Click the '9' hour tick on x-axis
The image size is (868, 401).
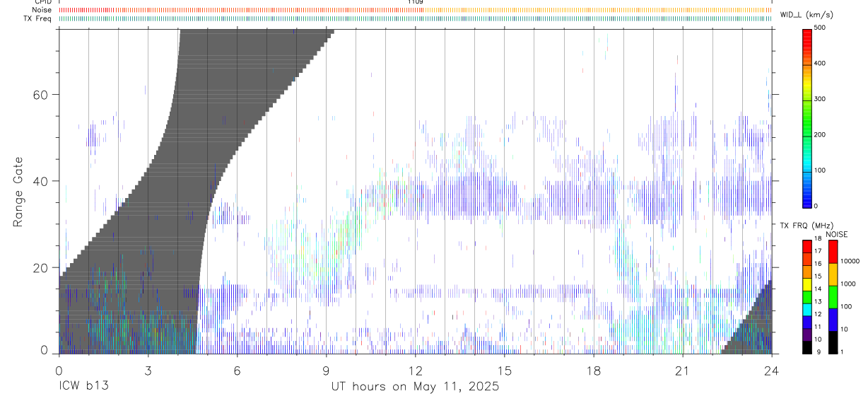(326, 370)
